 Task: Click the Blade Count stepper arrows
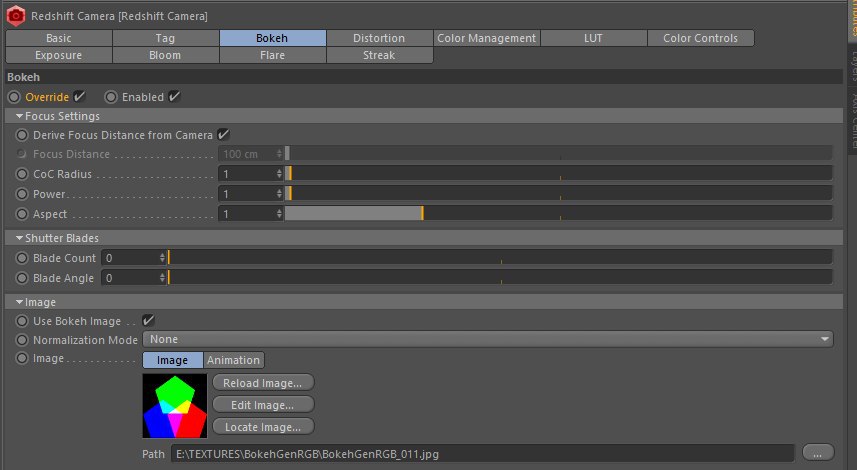[x=162, y=258]
